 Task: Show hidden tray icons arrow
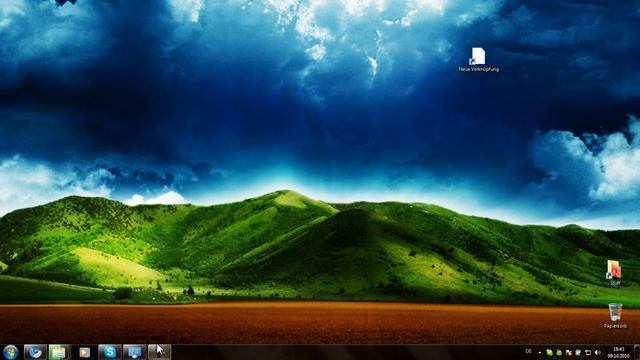coord(540,352)
